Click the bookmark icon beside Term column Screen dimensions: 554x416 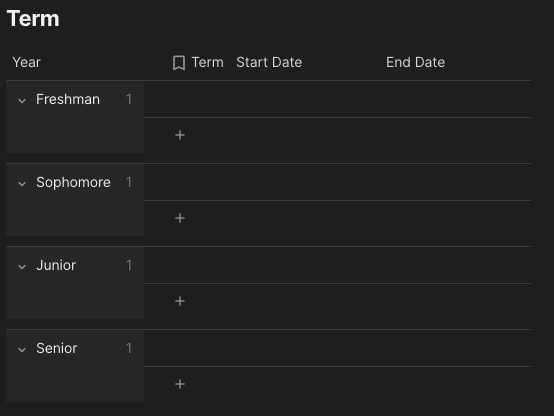(x=179, y=63)
